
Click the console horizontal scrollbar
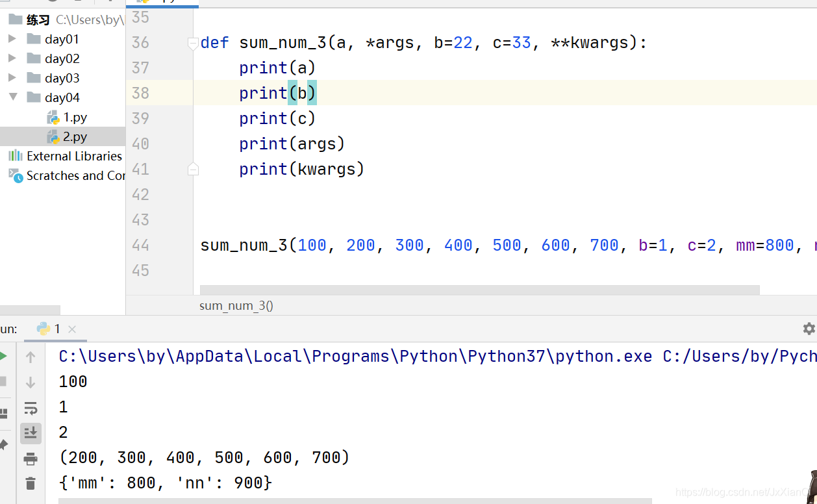(355, 501)
